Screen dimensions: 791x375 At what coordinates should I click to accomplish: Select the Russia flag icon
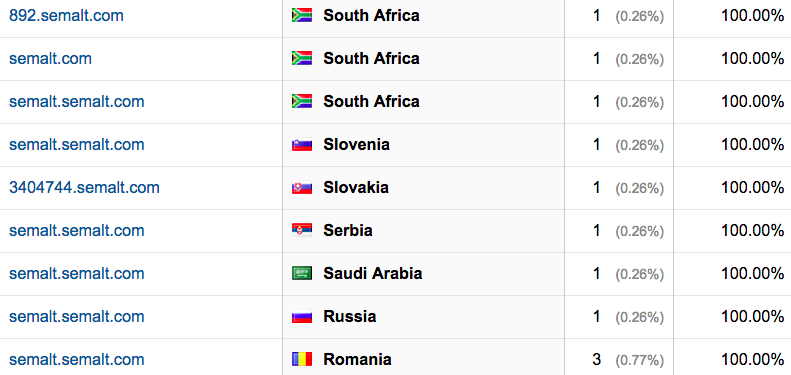[302, 317]
